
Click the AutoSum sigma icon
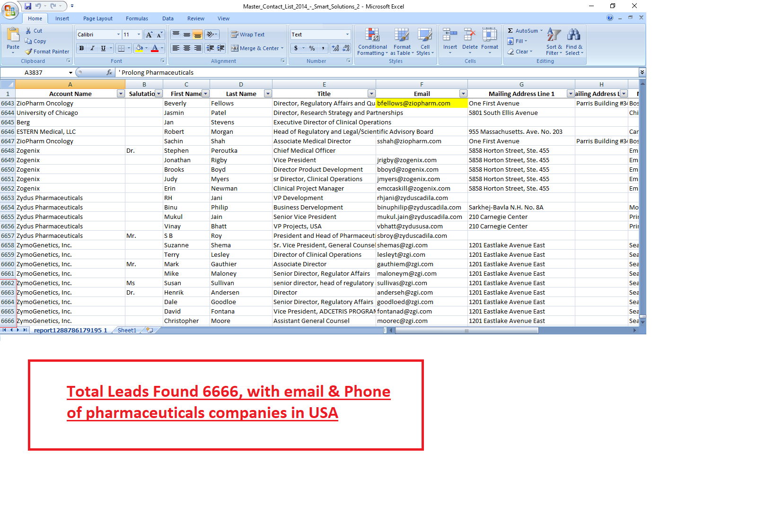[511, 31]
